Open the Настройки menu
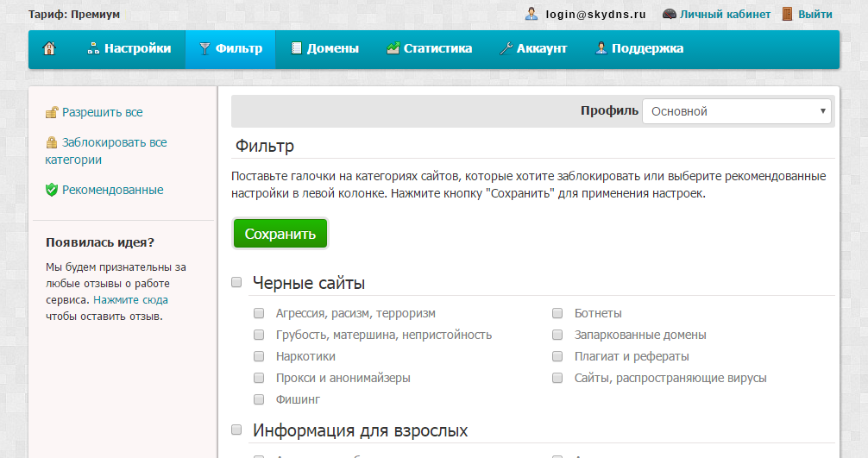This screenshot has height=458, width=868. tap(129, 49)
